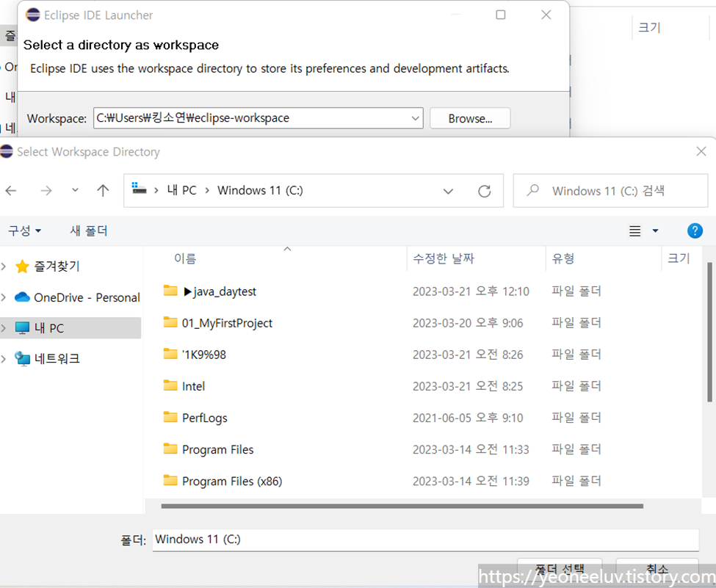Image resolution: width=716 pixels, height=588 pixels.
Task: Click the Back arrow in file dialog
Action: coord(11,190)
